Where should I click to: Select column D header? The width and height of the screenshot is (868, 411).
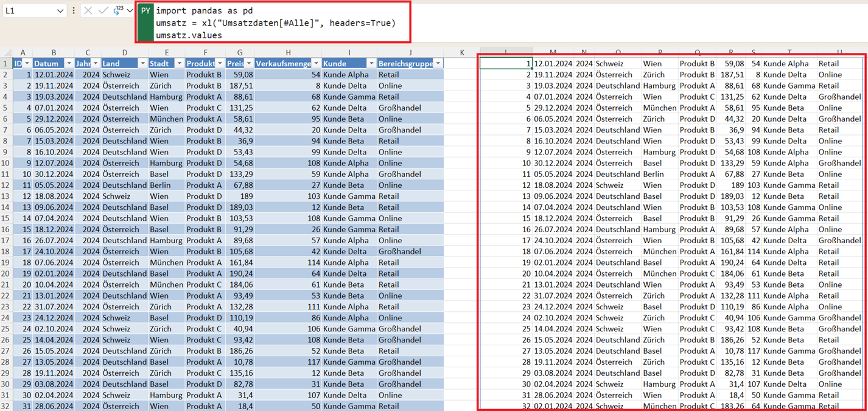[124, 53]
